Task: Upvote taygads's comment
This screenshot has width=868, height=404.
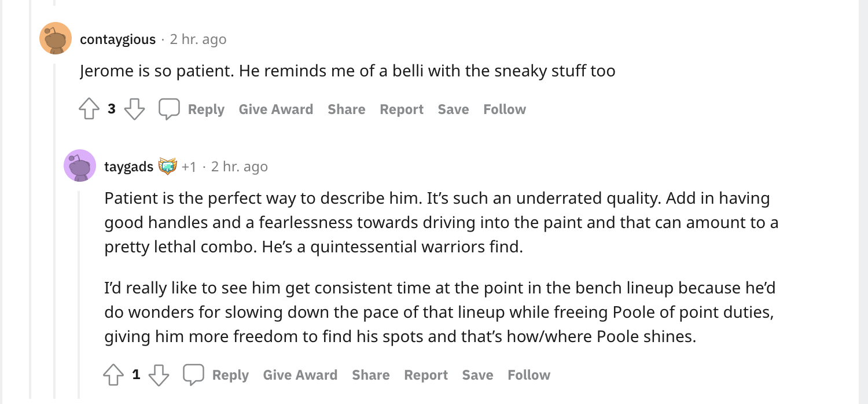Action: (113, 375)
